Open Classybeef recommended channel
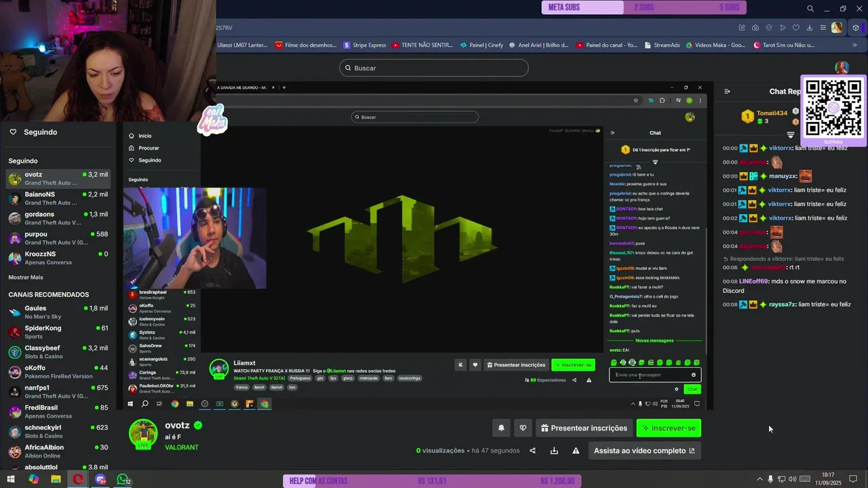 coord(58,352)
